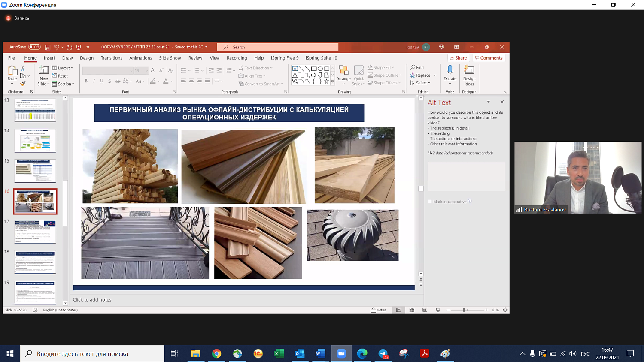Click the Search box in title bar
Viewport: 644px width, 362px height.
pos(278,47)
